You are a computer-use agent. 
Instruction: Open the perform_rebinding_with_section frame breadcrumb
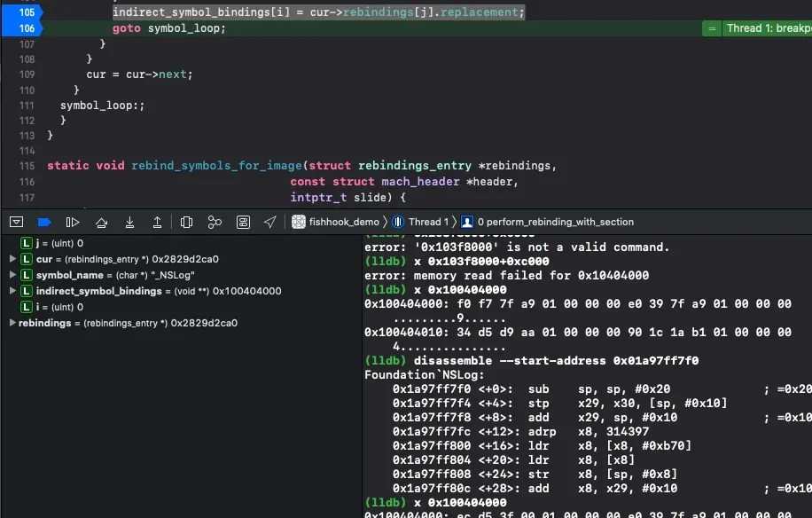coord(556,223)
